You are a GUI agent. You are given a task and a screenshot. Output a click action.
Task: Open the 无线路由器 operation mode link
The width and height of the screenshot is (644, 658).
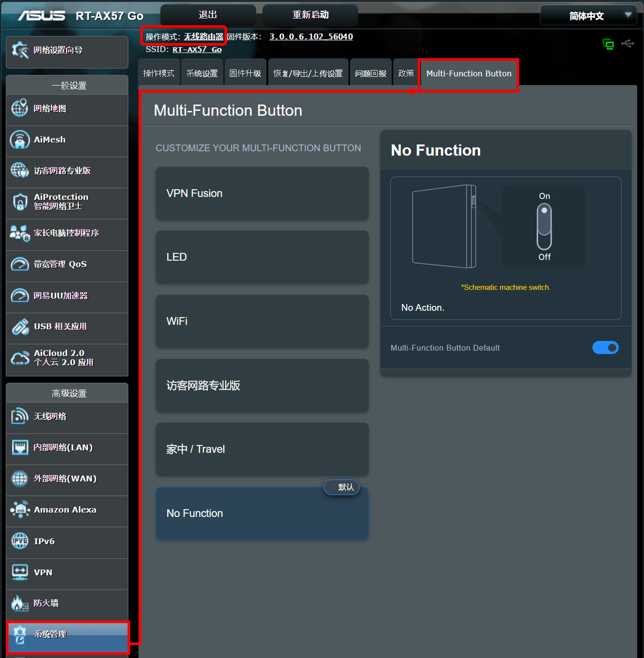click(x=204, y=37)
